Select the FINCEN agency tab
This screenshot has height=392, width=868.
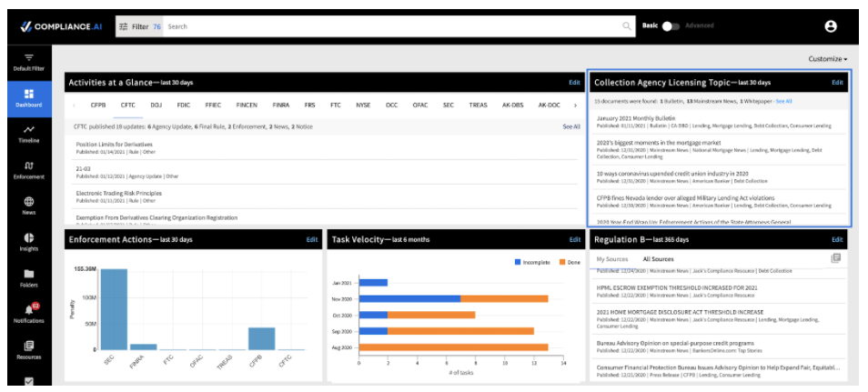[247, 105]
